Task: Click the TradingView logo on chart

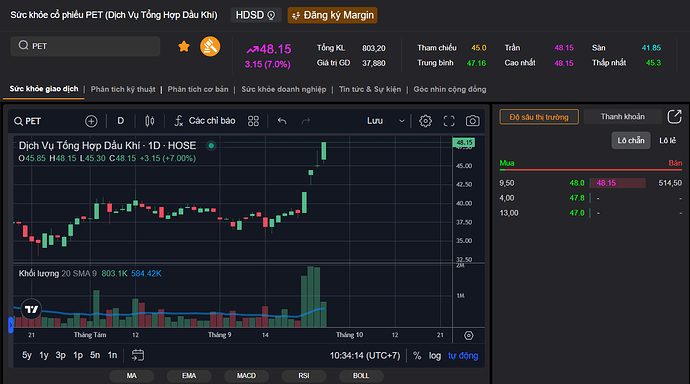Action: pyautogui.click(x=32, y=309)
